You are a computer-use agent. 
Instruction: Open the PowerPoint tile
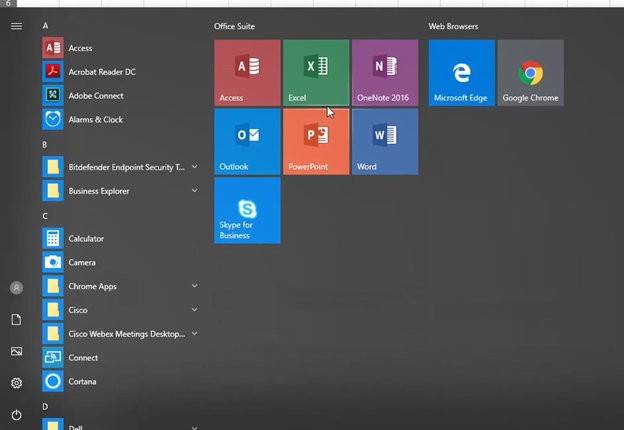(316, 142)
